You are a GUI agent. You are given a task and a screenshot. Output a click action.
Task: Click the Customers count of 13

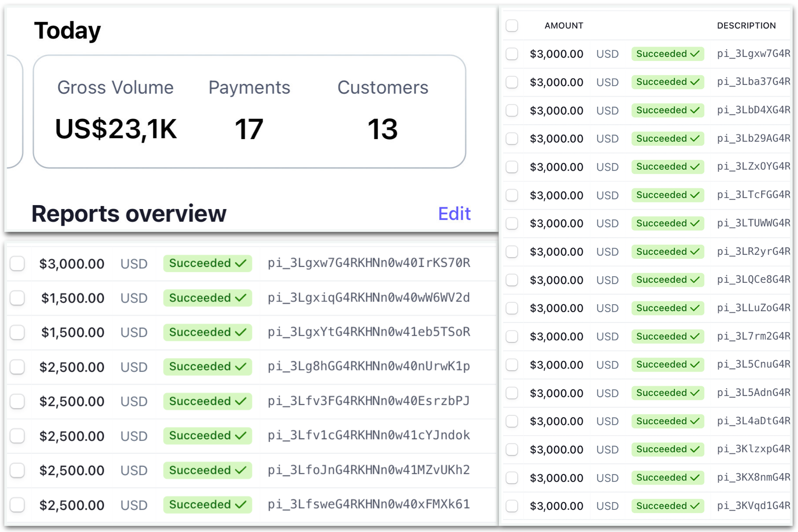pyautogui.click(x=382, y=129)
